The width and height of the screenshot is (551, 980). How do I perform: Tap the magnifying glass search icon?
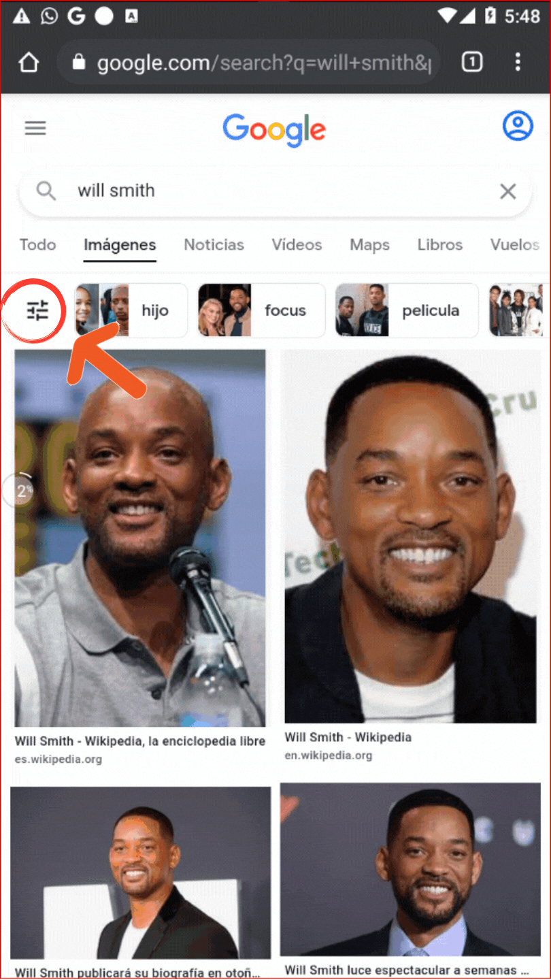(x=46, y=191)
